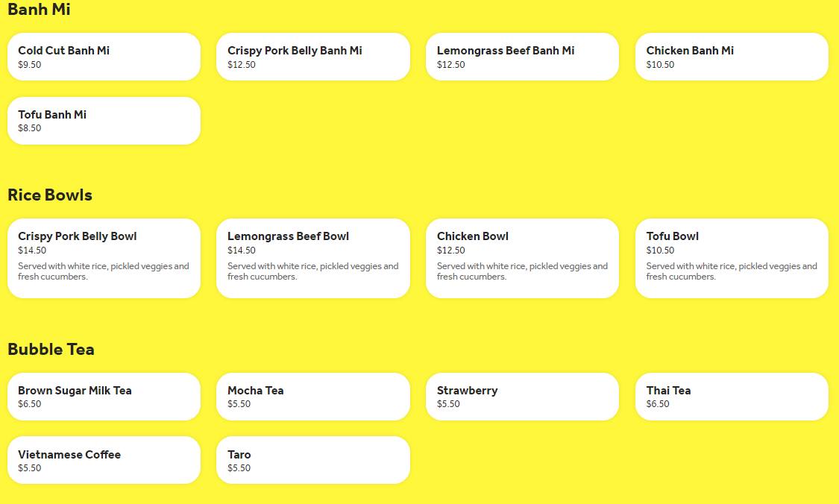Screen dimensions: 839x504
Task: Click the Tofu Bowl item description text
Action: (x=732, y=271)
